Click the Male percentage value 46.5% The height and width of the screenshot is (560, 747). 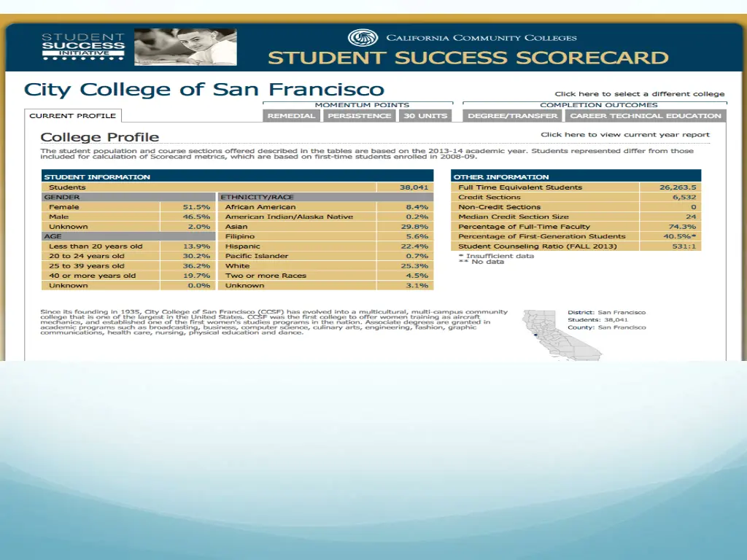[x=196, y=217]
